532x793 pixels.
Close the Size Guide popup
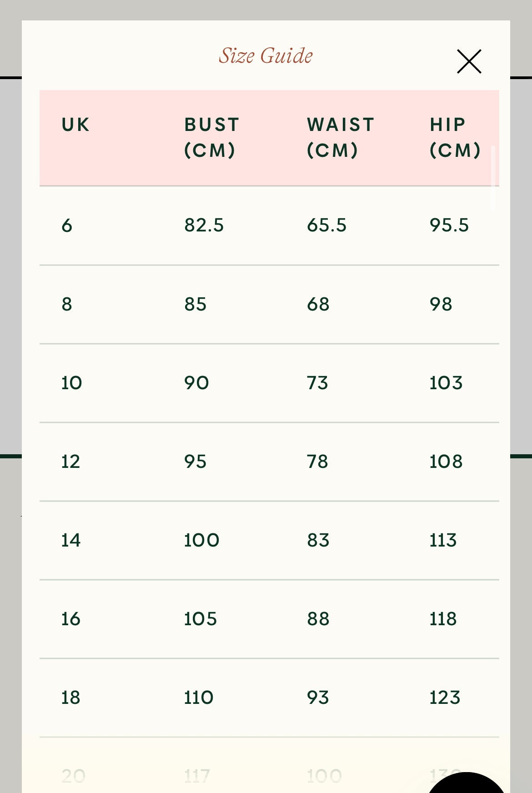pyautogui.click(x=469, y=61)
